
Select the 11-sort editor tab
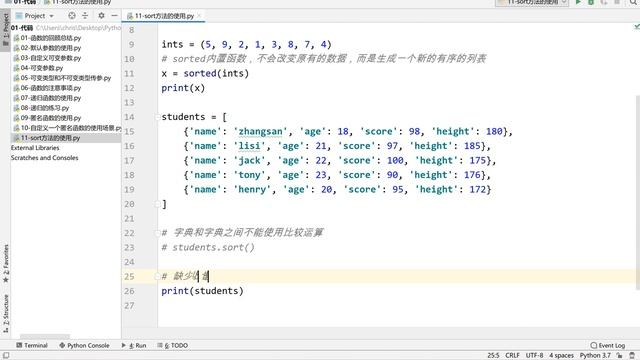coord(164,16)
